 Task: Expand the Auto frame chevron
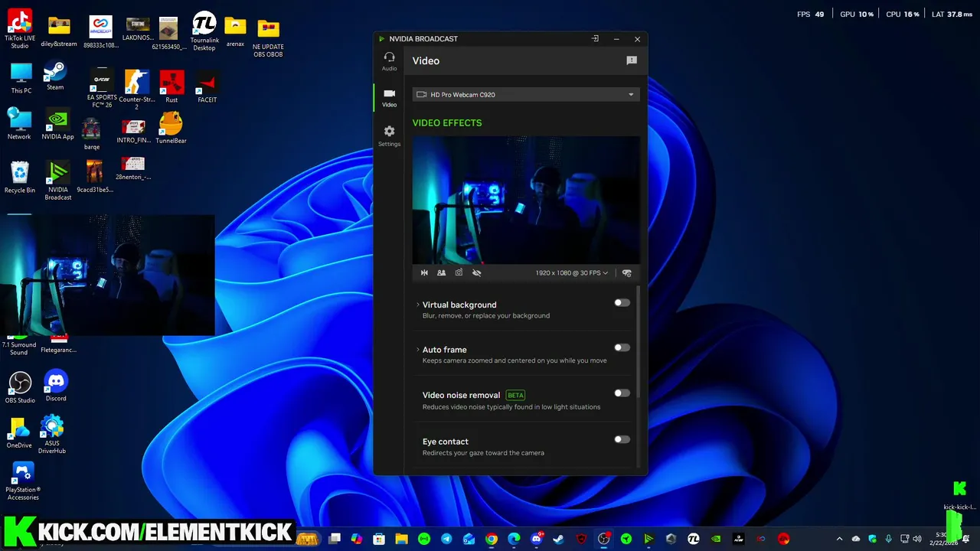pyautogui.click(x=417, y=350)
